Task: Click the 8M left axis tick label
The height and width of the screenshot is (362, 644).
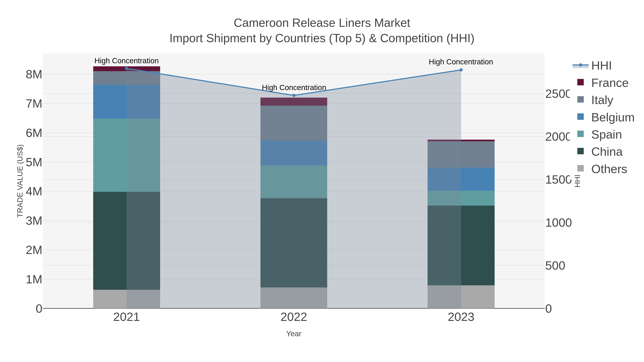Action: tap(34, 74)
